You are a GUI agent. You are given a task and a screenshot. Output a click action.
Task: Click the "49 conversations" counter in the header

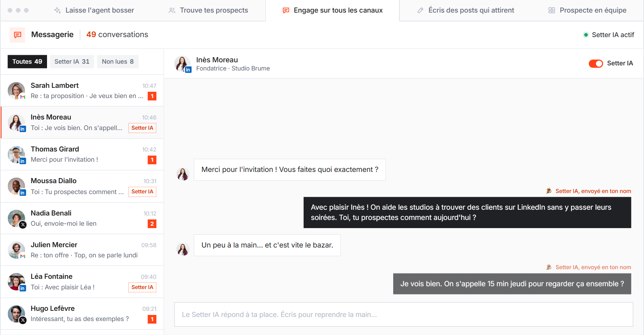point(117,35)
